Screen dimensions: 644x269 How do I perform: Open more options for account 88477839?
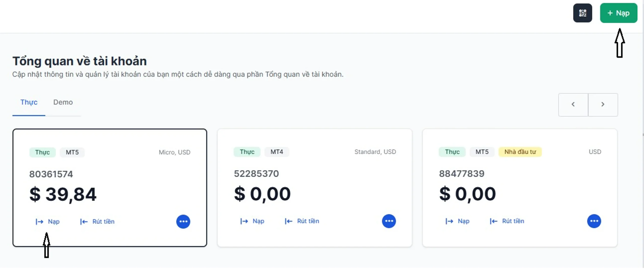pyautogui.click(x=594, y=221)
